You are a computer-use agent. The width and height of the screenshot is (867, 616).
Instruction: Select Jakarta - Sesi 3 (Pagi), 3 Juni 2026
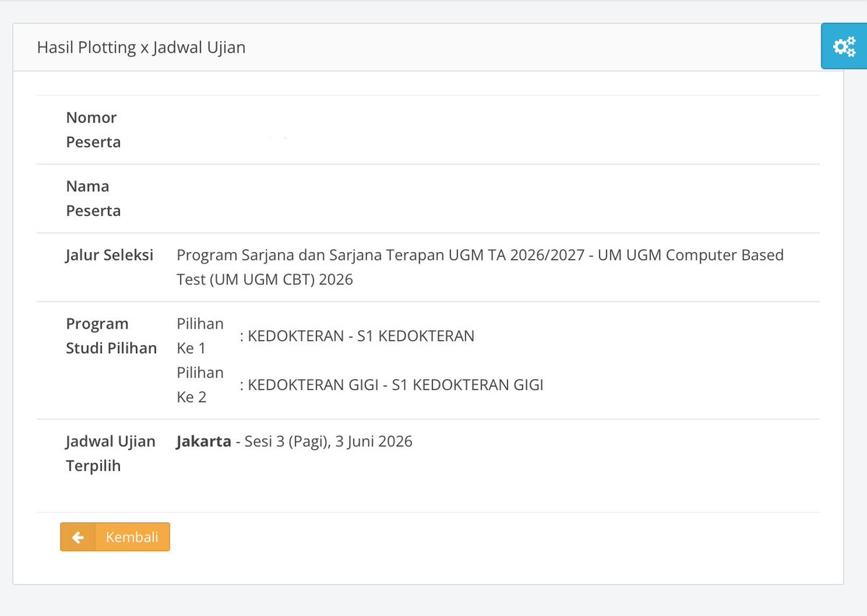click(x=294, y=441)
